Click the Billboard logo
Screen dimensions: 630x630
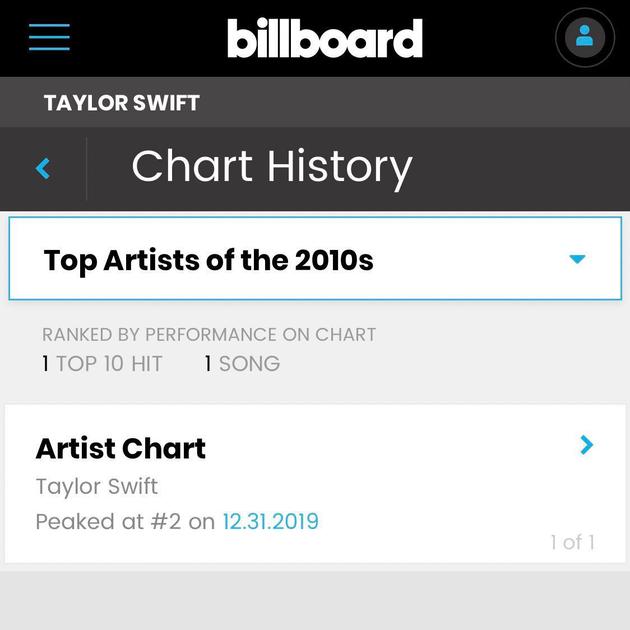(324, 38)
